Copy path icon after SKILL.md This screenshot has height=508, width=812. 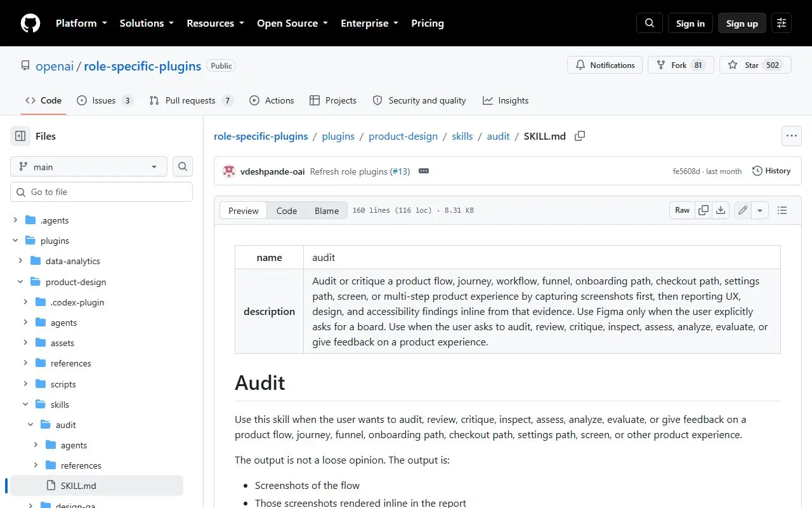coord(580,136)
